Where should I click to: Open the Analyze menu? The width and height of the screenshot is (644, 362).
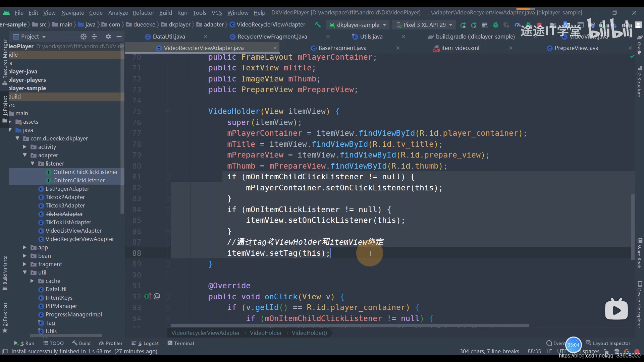tap(118, 13)
